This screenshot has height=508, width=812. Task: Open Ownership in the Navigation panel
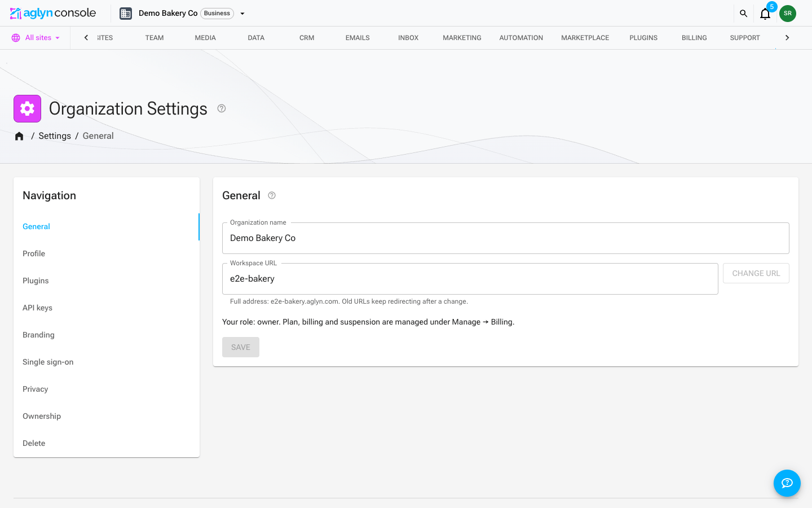[x=107, y=416]
